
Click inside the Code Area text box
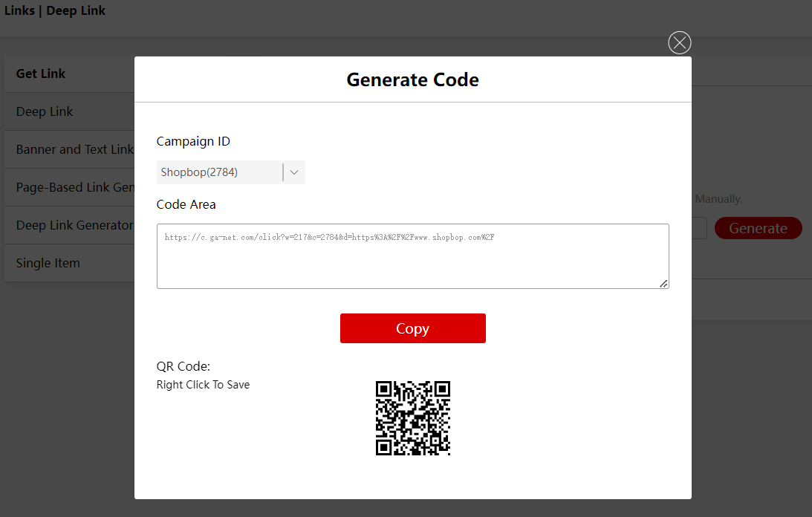pos(413,256)
